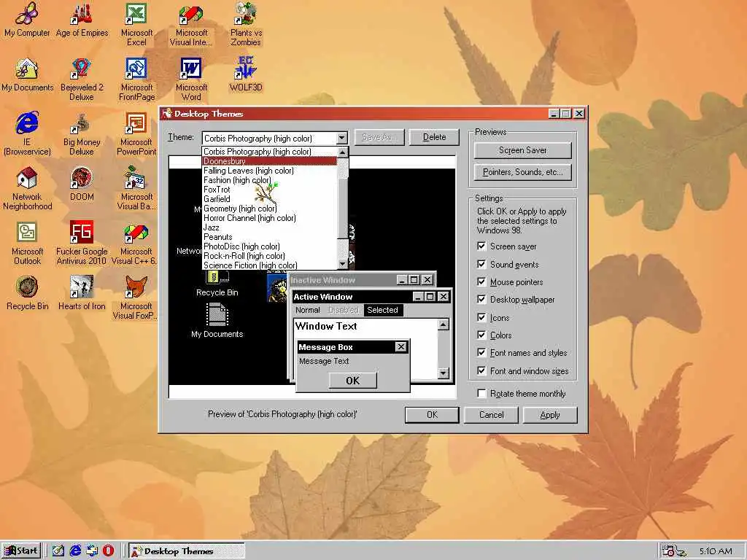This screenshot has height=560, width=747.
Task: Open Pointers, Sounds, etc. preview
Action: pos(522,172)
